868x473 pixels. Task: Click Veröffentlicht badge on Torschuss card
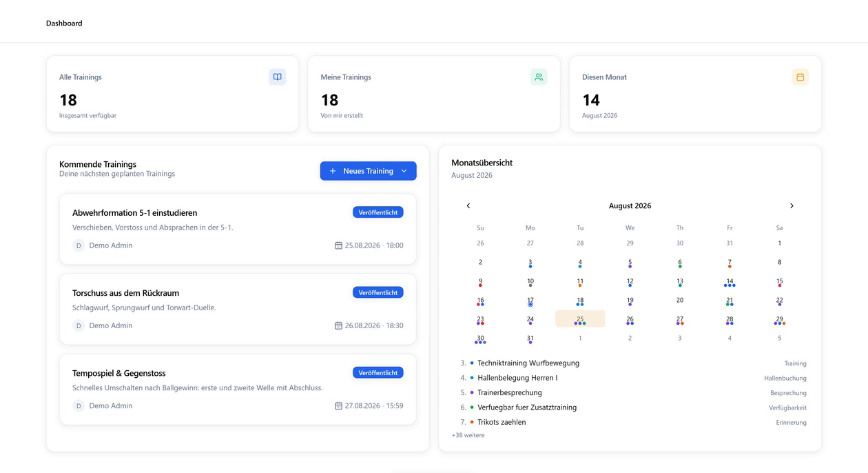coord(378,292)
